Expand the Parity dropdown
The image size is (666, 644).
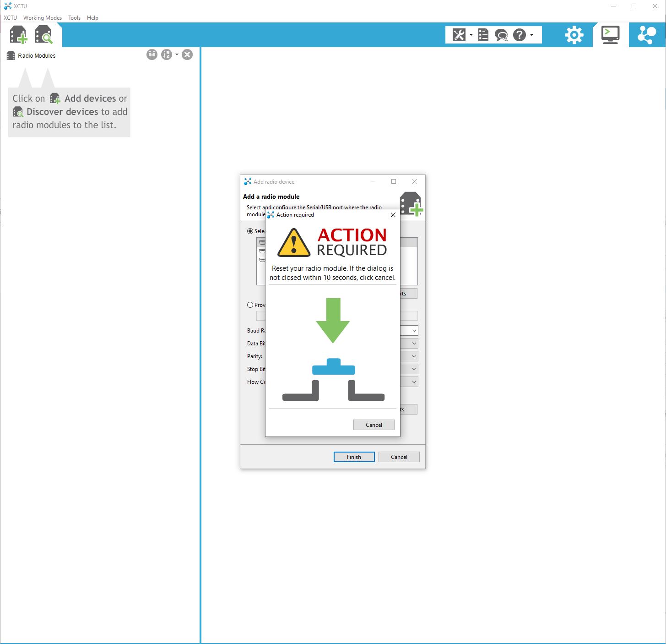(414, 356)
